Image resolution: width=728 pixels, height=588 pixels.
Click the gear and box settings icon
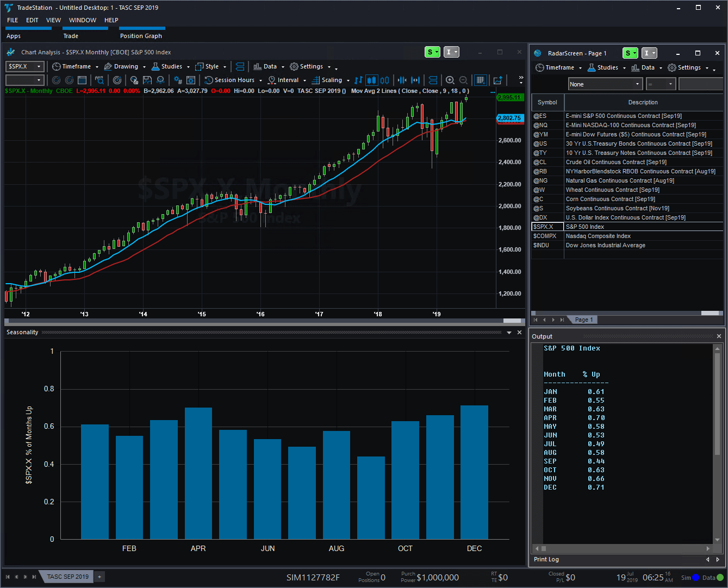pyautogui.click(x=191, y=80)
